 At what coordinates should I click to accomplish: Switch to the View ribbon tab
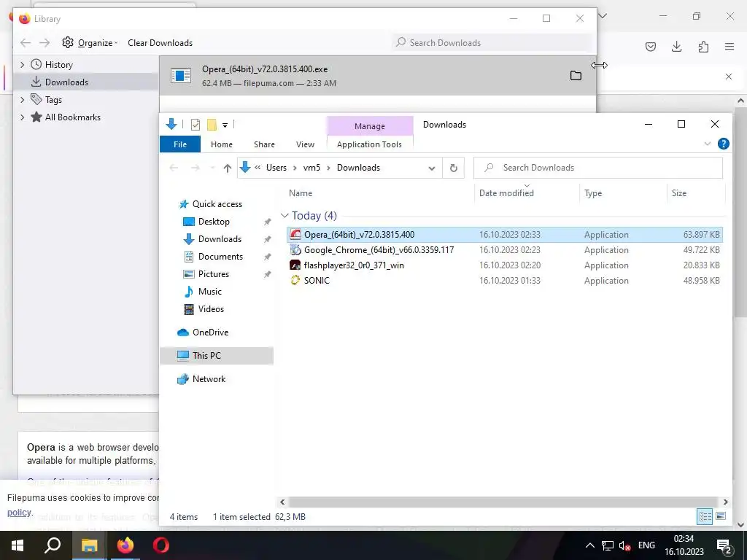click(x=305, y=144)
